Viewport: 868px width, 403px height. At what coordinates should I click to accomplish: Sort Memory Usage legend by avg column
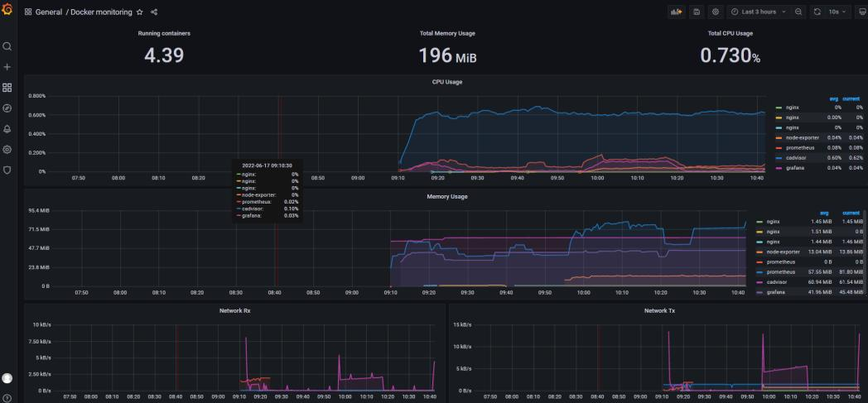(x=824, y=213)
